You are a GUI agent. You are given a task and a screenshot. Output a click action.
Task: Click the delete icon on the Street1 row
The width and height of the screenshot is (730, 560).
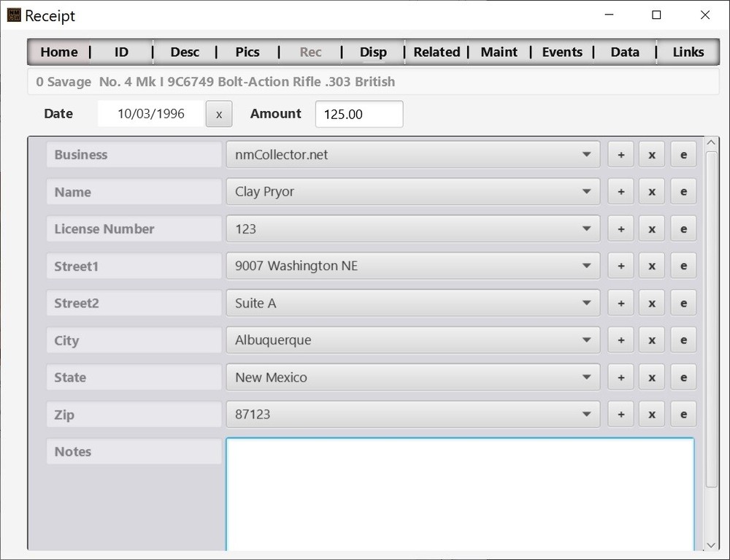point(651,266)
